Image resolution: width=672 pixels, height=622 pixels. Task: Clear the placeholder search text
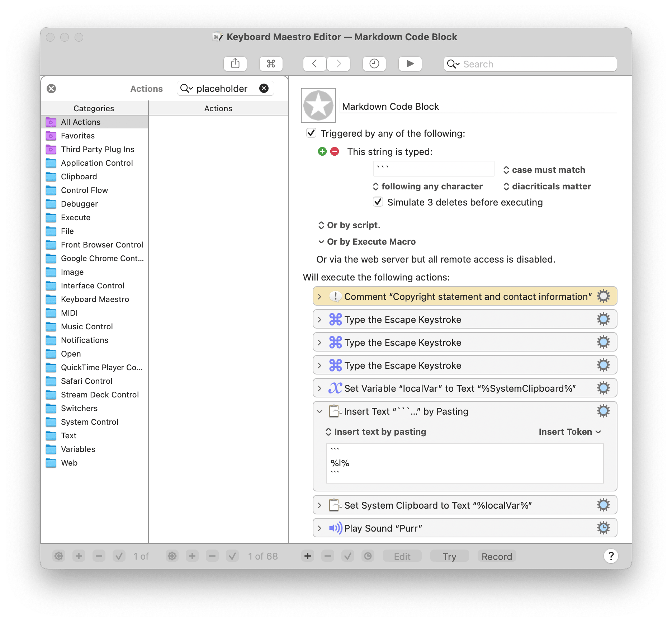point(264,88)
